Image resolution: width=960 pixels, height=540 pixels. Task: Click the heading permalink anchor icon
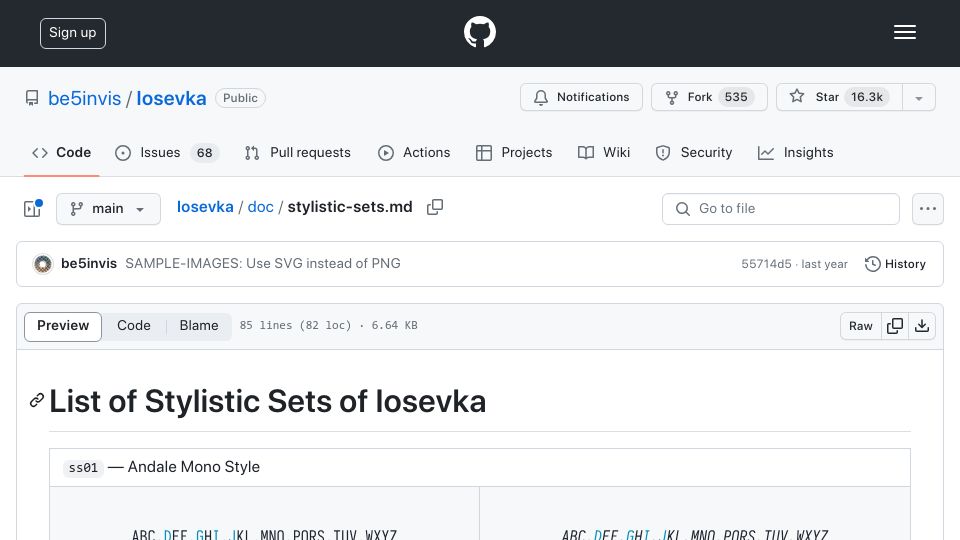(x=37, y=400)
